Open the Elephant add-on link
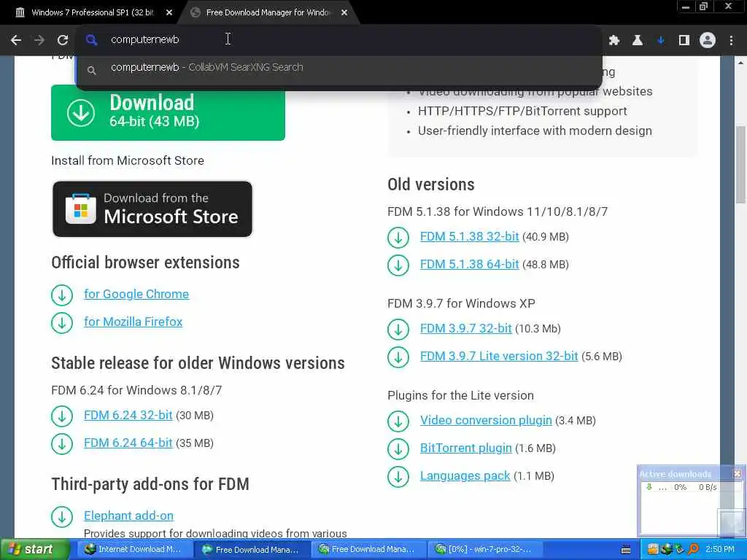Screen dimensions: 747x560 pos(128,516)
